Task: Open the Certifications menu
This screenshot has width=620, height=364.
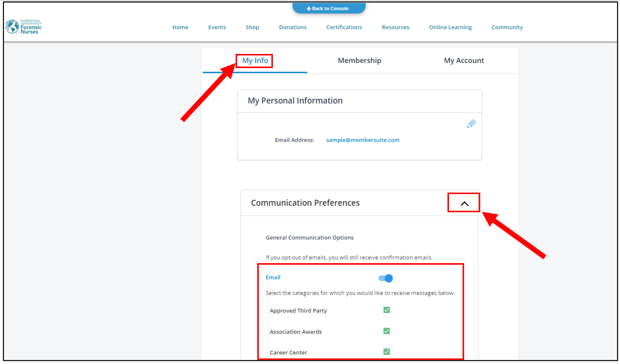Action: (344, 27)
